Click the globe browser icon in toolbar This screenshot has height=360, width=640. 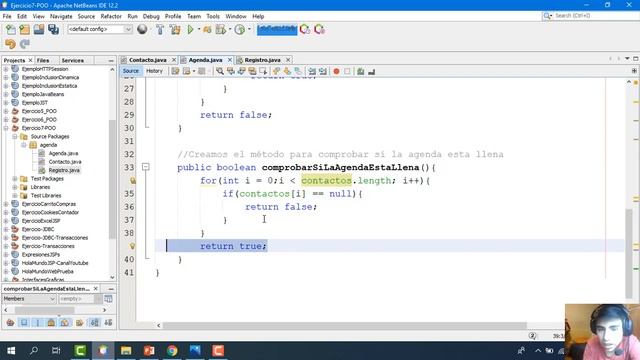[142, 29]
